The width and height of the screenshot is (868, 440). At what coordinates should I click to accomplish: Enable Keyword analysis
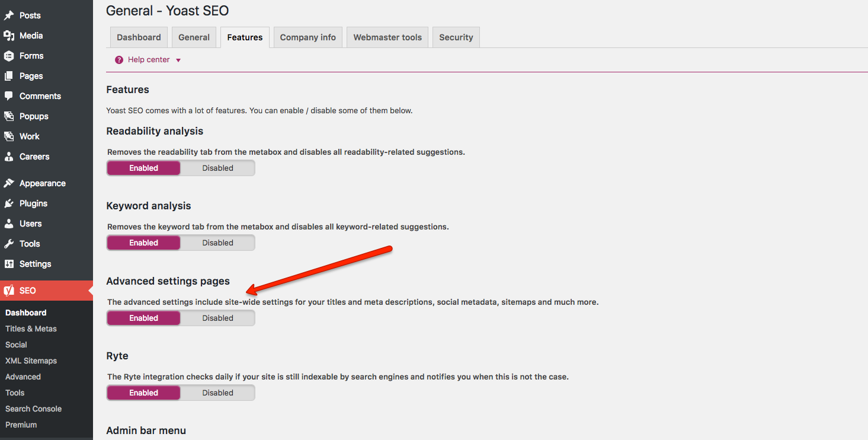point(143,243)
